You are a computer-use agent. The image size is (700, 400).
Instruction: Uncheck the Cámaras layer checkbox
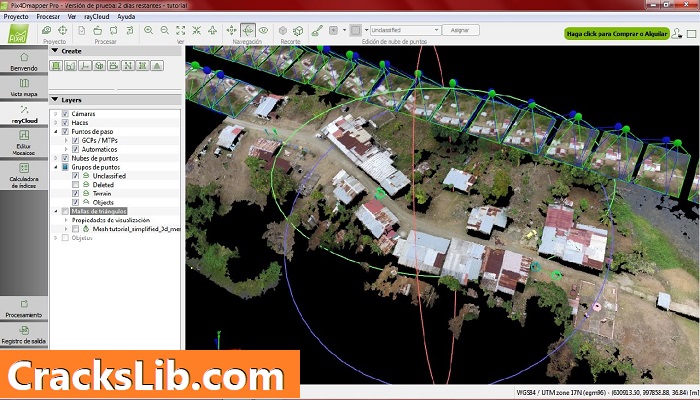pos(65,114)
